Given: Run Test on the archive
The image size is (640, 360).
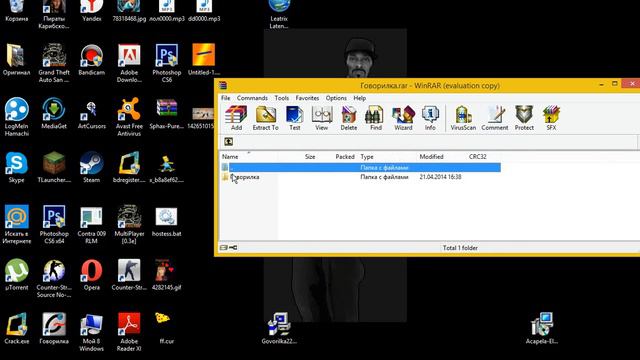Looking at the screenshot, I should point(294,118).
